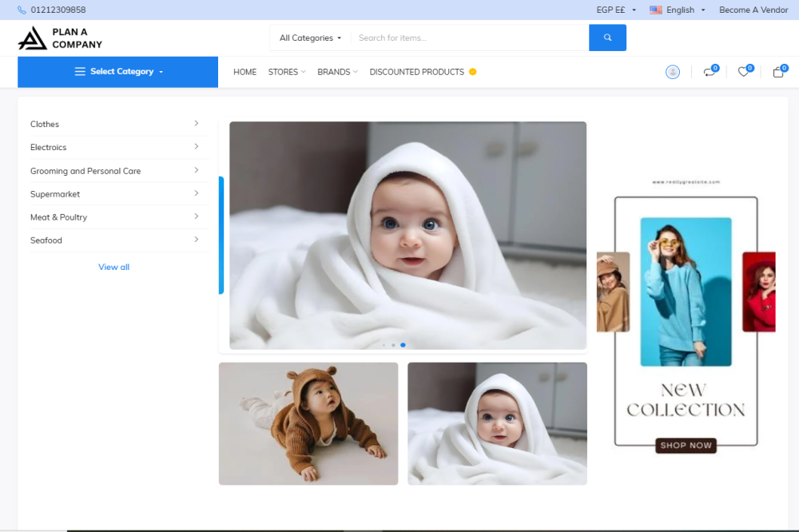The height and width of the screenshot is (532, 799).
Task: Click the phone number 01212309858
Action: pos(58,10)
